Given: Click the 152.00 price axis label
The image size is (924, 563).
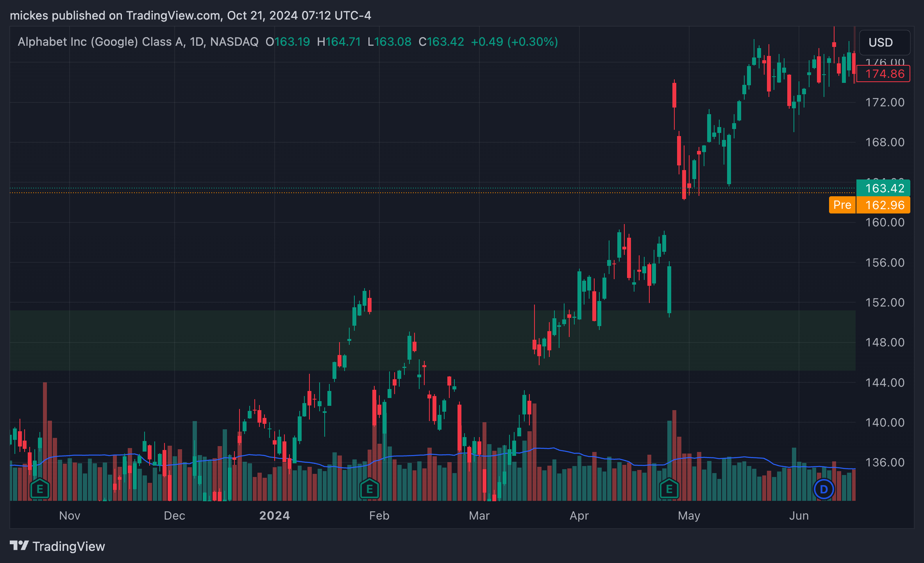Looking at the screenshot, I should [x=885, y=303].
